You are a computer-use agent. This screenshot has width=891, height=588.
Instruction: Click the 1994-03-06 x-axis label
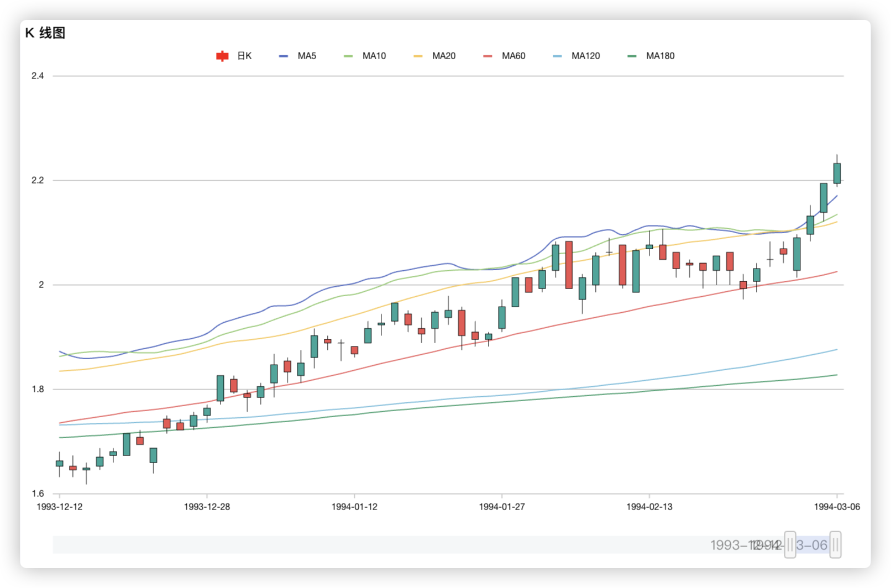click(837, 507)
